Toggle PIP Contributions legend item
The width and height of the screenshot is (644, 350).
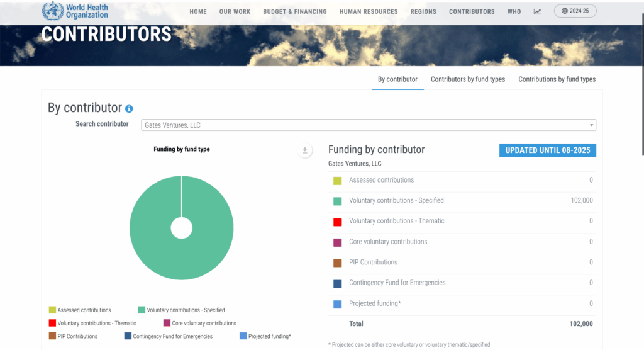pyautogui.click(x=73, y=336)
